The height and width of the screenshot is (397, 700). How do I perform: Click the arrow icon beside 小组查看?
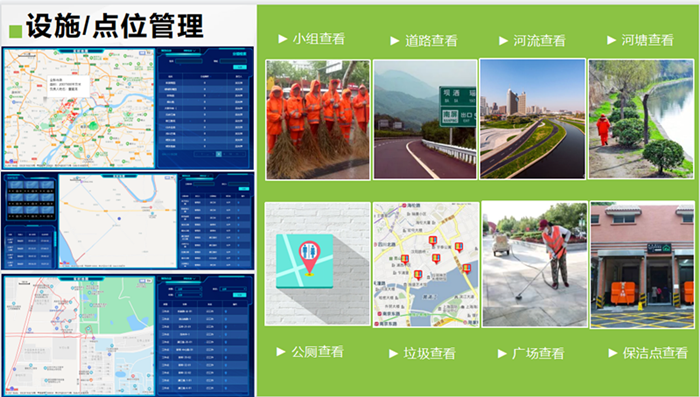click(283, 39)
